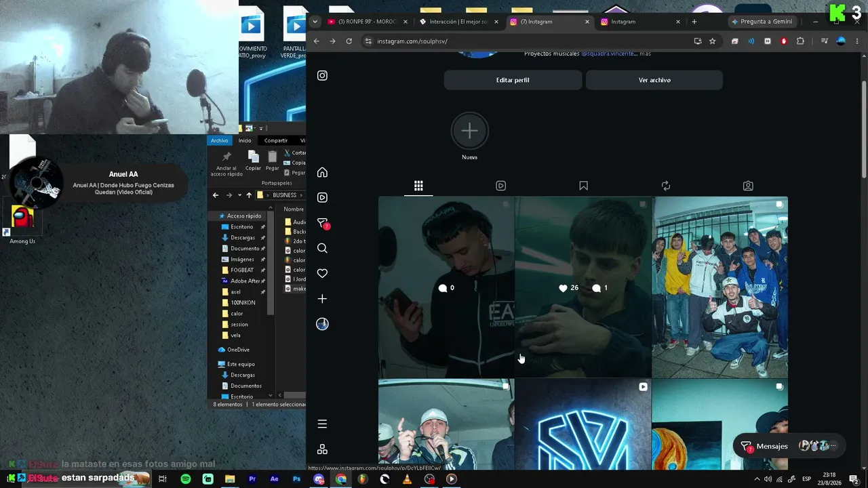Switch to the Interacción browser tab
Viewport: 868px width, 488px height.
pos(458,22)
